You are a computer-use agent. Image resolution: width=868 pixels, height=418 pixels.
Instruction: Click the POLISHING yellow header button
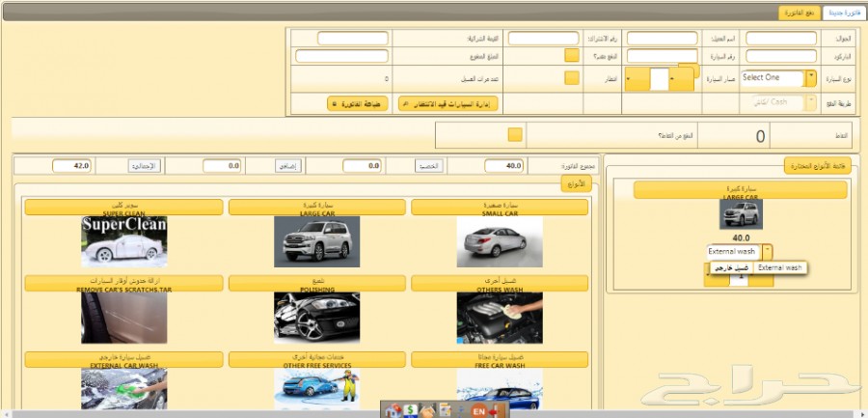coord(316,283)
